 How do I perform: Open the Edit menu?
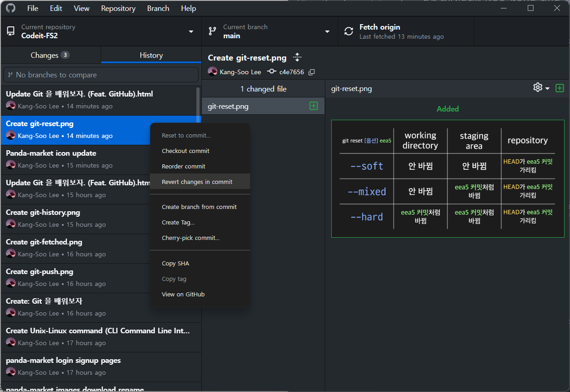click(x=56, y=8)
